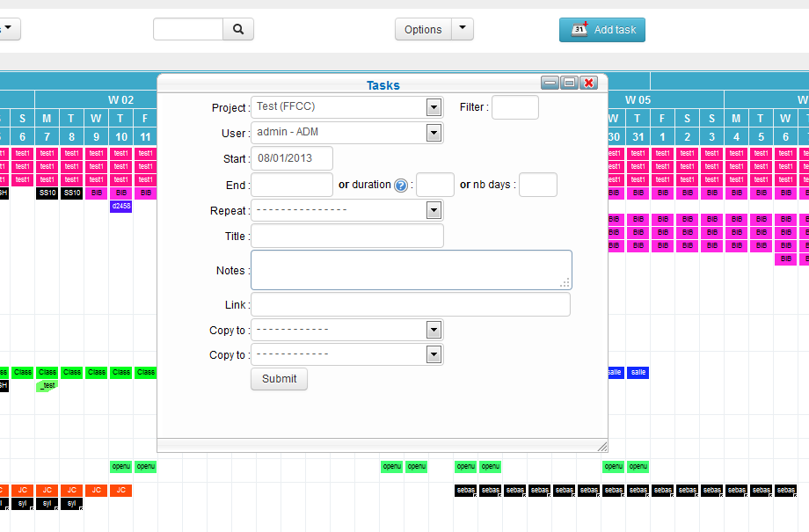Expand the Project dropdown list

coord(433,107)
